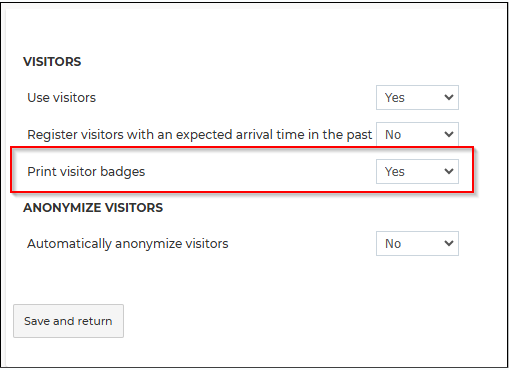Screen dimensions: 509x370
Task: Click the Automatically anonymize visitors label
Action: 128,244
